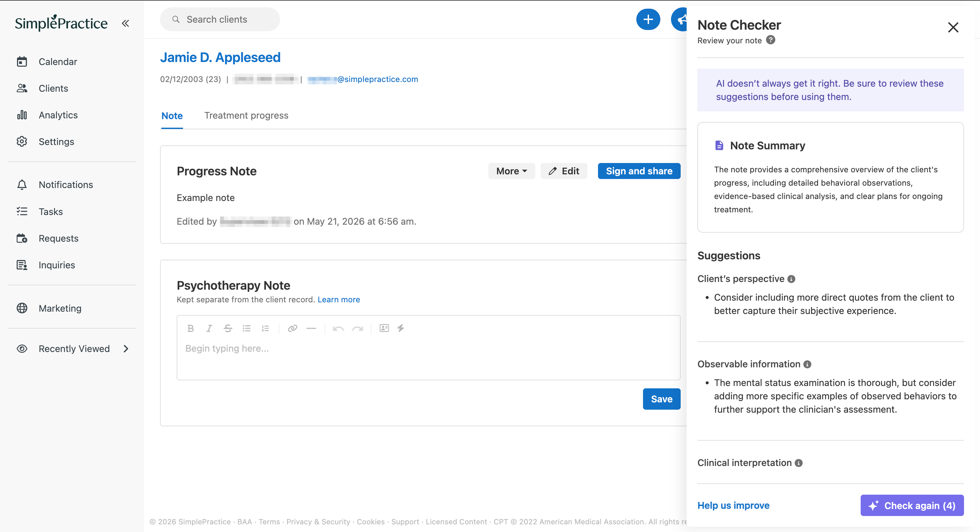Image resolution: width=980 pixels, height=532 pixels.
Task: Open Marketing in the sidebar
Action: click(60, 308)
